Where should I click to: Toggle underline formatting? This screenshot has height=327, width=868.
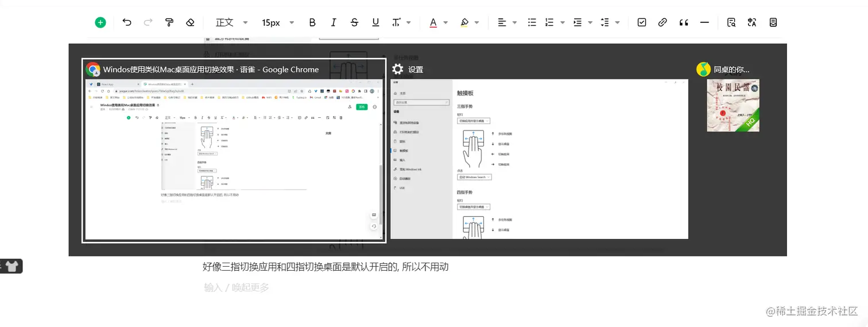[x=375, y=22]
